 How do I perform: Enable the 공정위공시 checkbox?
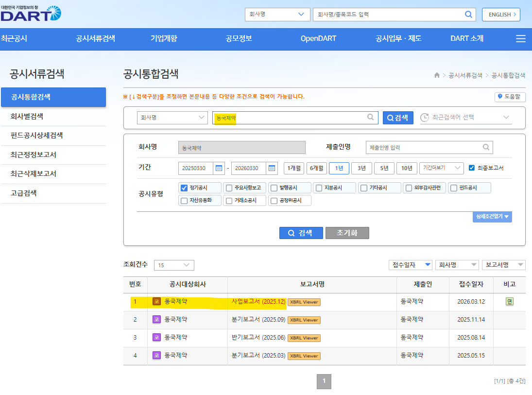point(274,201)
